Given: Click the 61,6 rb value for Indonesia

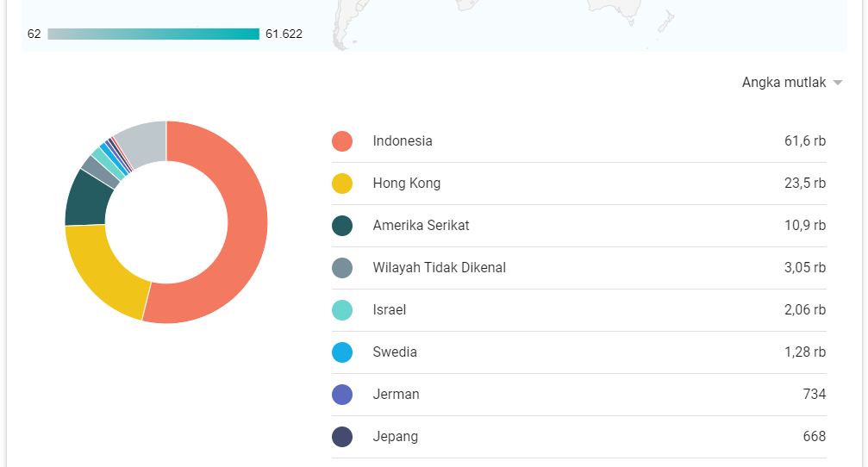Looking at the screenshot, I should pyautogui.click(x=805, y=141).
